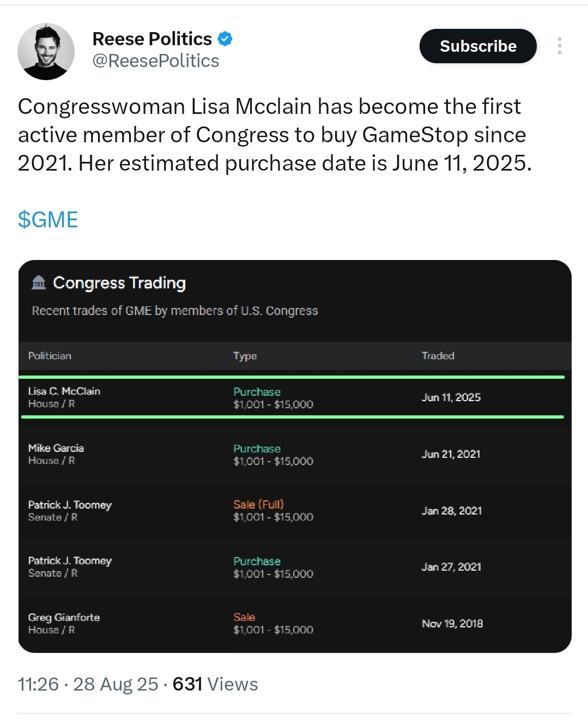
Task: Click the Congress Trading heading text
Action: (x=119, y=282)
